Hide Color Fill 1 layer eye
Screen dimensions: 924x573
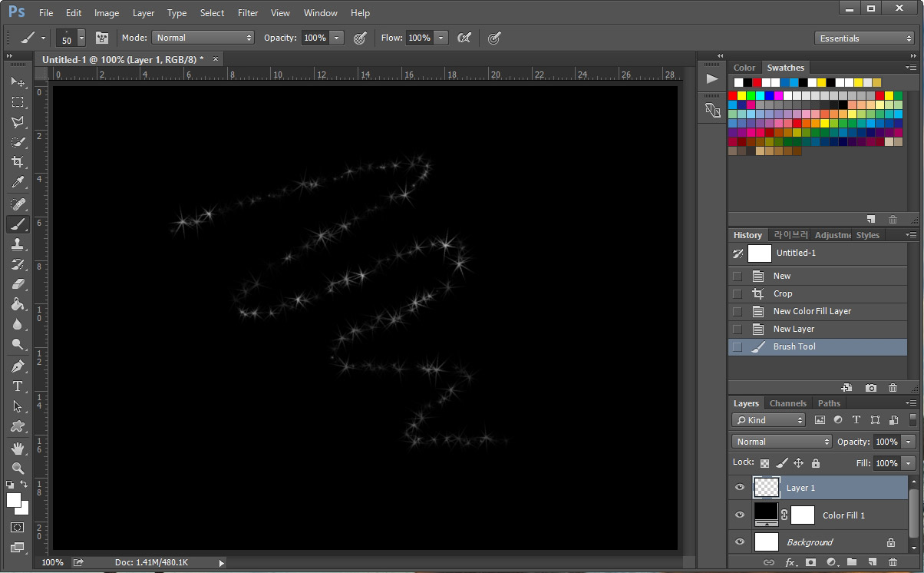[x=740, y=515]
